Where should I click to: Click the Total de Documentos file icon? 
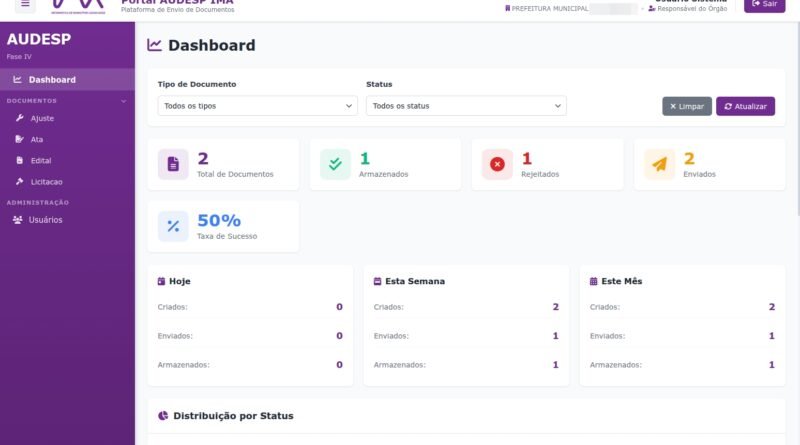[173, 164]
